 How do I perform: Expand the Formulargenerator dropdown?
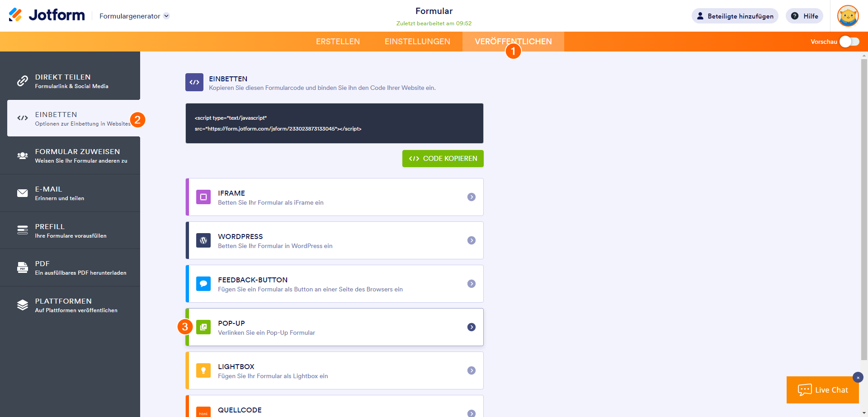coord(134,16)
